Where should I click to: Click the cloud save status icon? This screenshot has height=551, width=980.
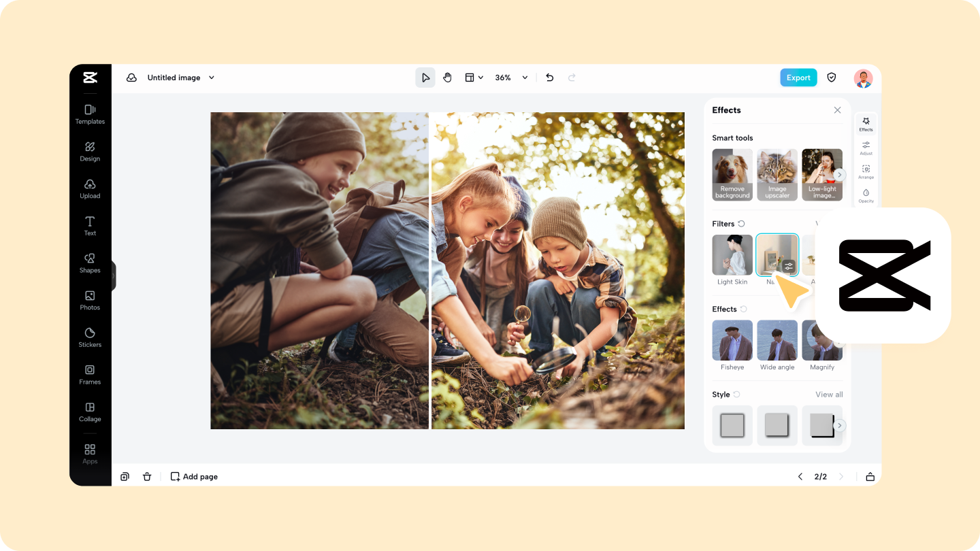click(131, 78)
